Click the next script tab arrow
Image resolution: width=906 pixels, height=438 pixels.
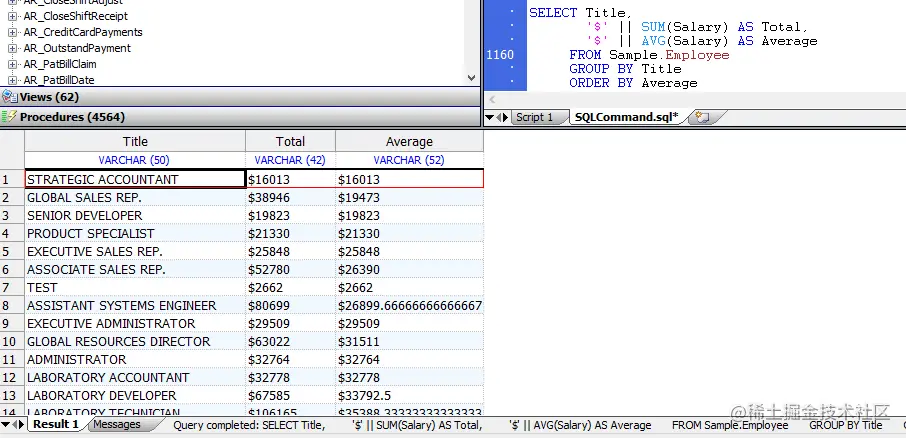(506, 117)
